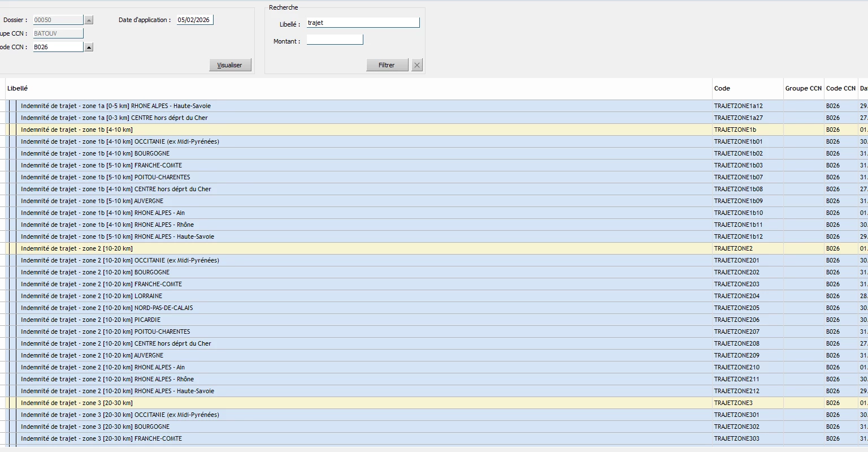Image resolution: width=868 pixels, height=452 pixels.
Task: Click the Visualiser button
Action: point(230,65)
